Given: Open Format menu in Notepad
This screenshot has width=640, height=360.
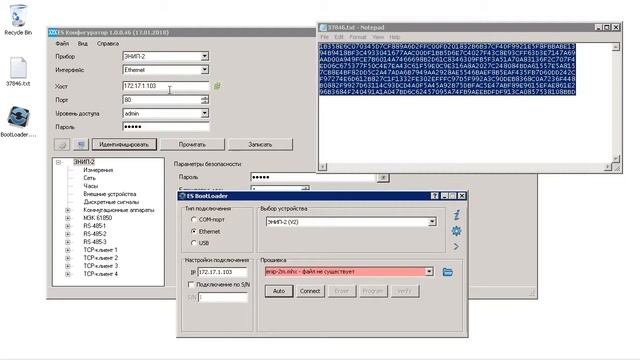Looking at the screenshot, I should click(358, 37).
